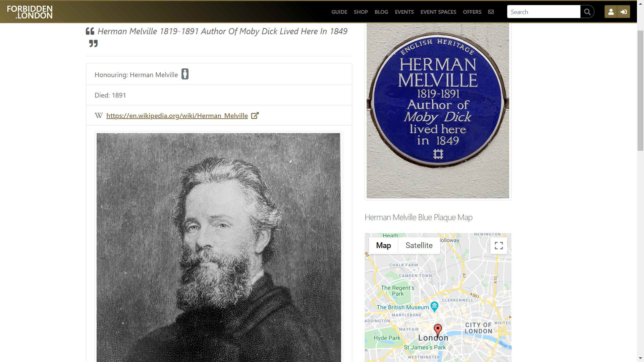
Task: Select the Map view type
Action: pos(383,245)
